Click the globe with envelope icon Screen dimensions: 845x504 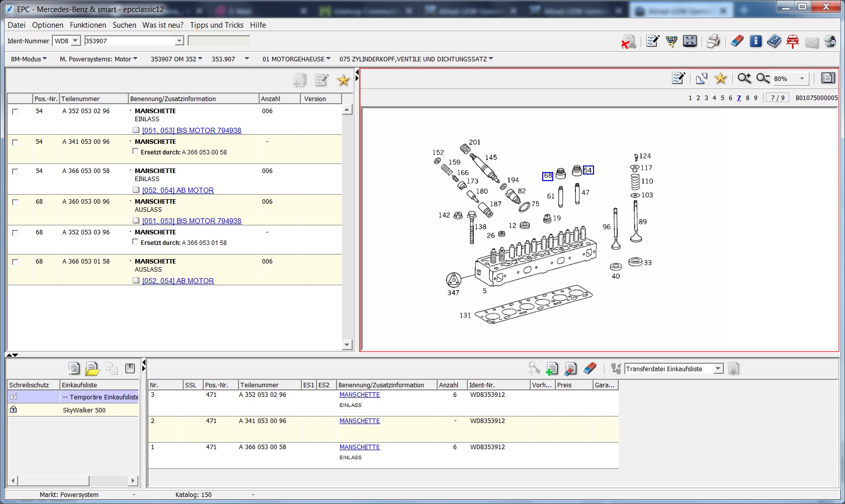(x=830, y=41)
